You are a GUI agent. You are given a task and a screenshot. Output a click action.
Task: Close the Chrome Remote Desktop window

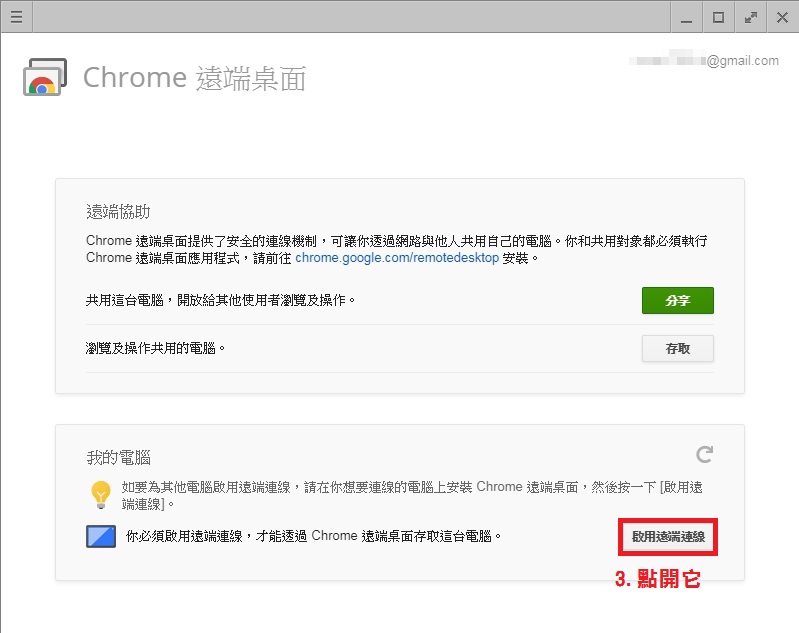(782, 17)
